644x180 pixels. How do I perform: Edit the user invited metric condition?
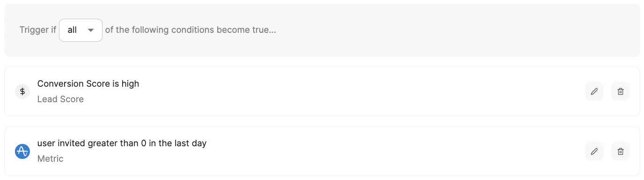click(594, 151)
